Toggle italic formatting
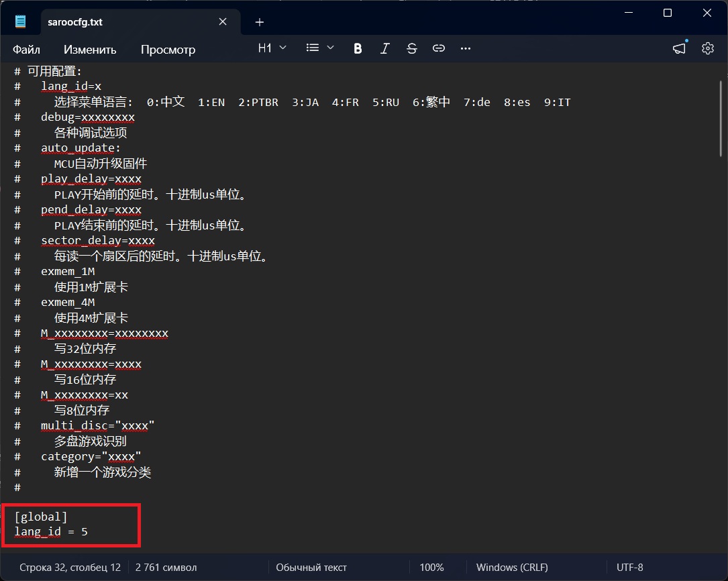 coord(385,48)
